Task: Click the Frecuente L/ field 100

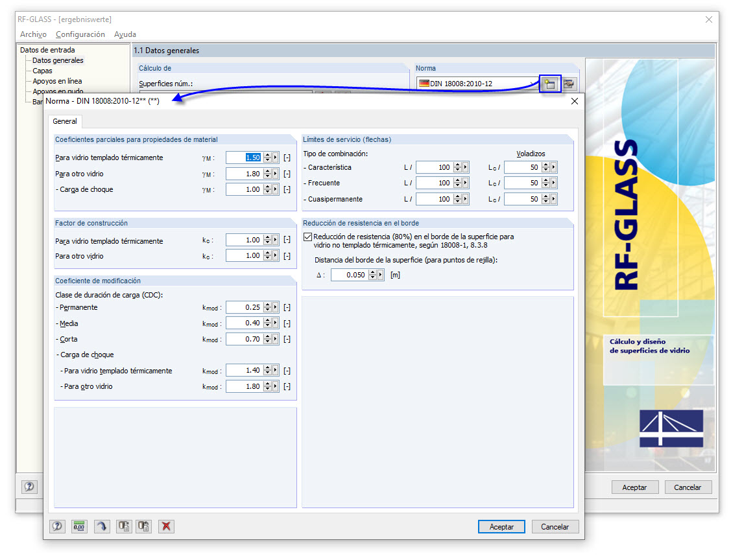Action: [x=435, y=183]
